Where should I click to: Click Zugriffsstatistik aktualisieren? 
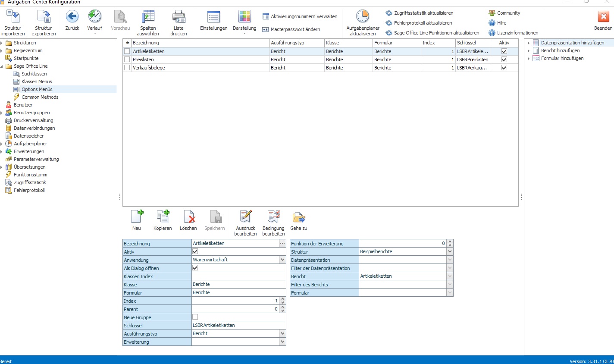pyautogui.click(x=420, y=13)
